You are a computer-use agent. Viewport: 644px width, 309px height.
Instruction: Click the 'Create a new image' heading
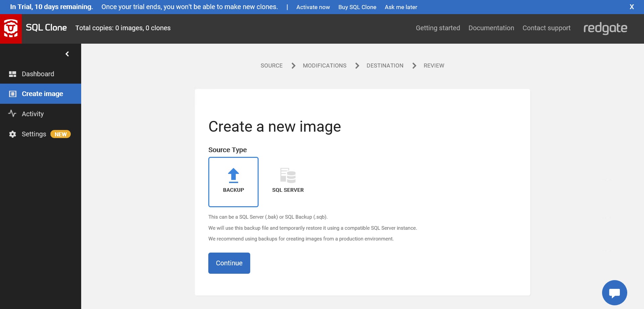[x=275, y=127]
